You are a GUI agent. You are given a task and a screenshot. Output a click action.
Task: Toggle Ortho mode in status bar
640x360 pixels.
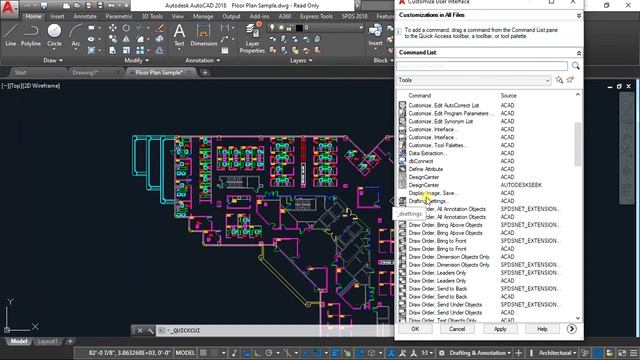258,353
